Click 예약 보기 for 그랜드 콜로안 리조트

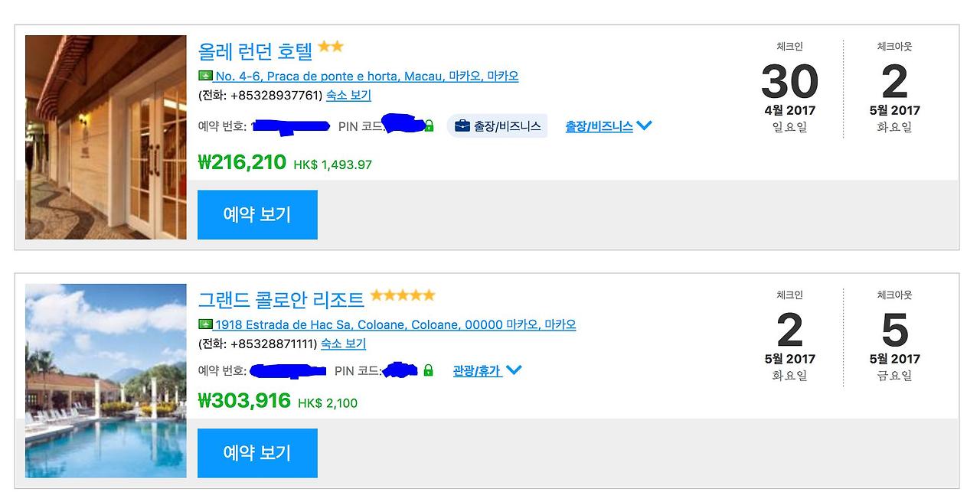pyautogui.click(x=257, y=453)
